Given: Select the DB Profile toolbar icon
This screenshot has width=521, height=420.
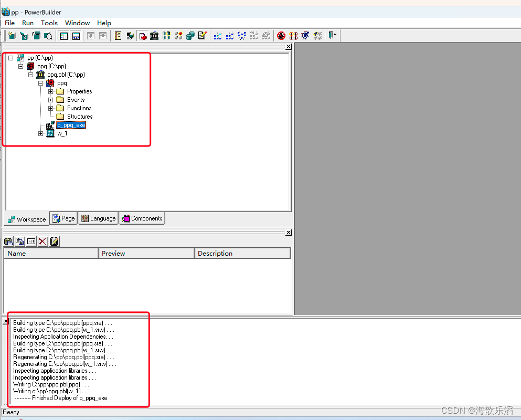Looking at the screenshot, I should click(166, 36).
